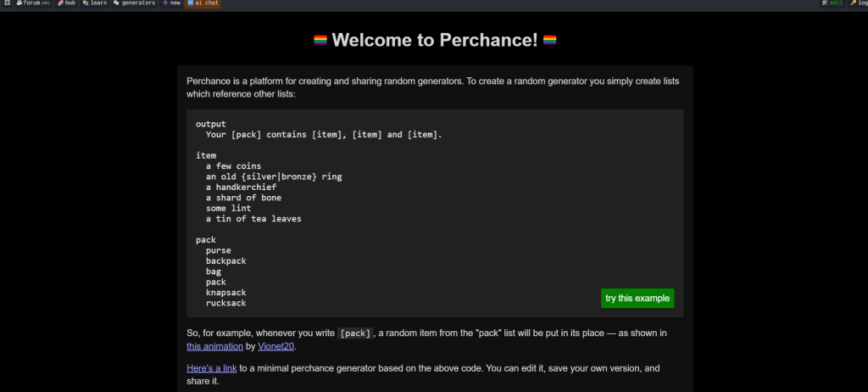Click 'a few coins' code line
Screen dimensions: 868x392
(x=233, y=166)
